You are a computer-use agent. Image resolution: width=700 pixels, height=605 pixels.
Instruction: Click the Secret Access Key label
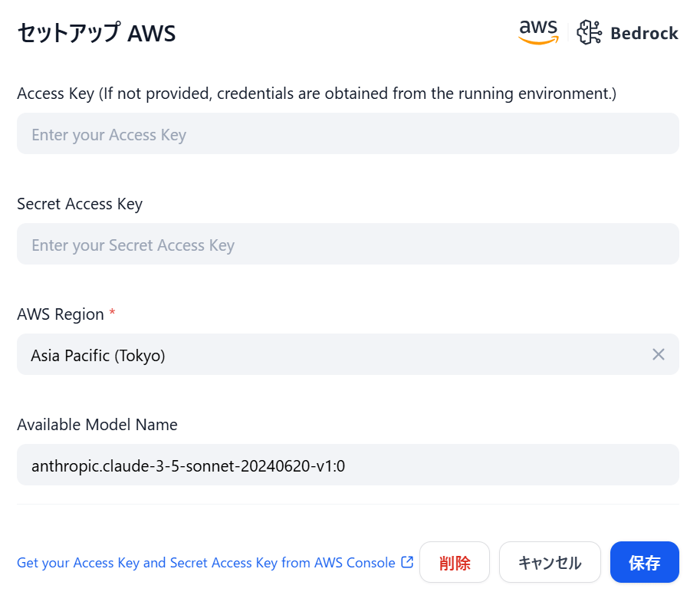(80, 204)
